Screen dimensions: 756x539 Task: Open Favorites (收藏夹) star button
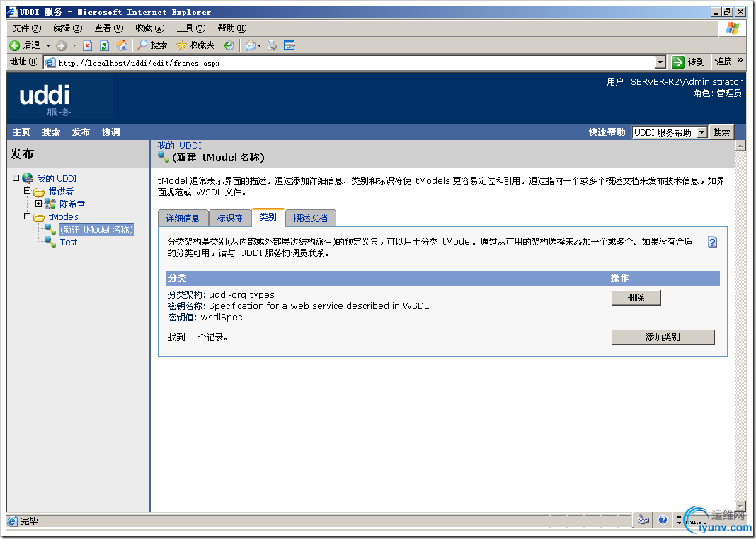point(195,45)
